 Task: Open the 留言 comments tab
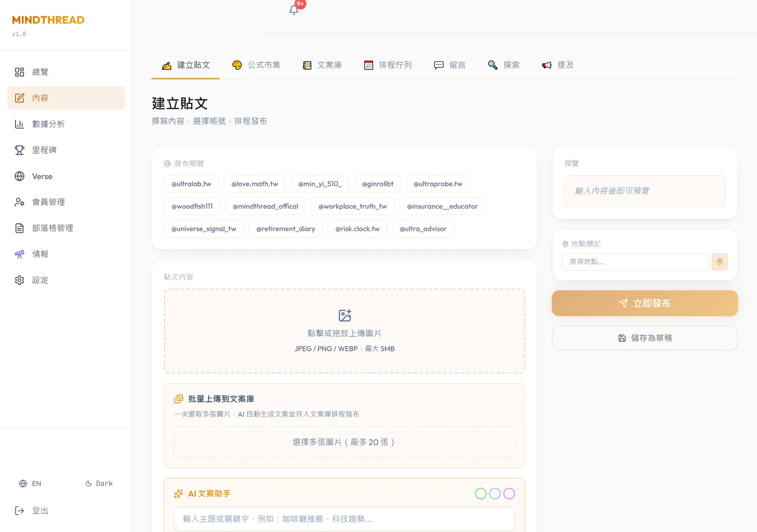click(x=450, y=65)
